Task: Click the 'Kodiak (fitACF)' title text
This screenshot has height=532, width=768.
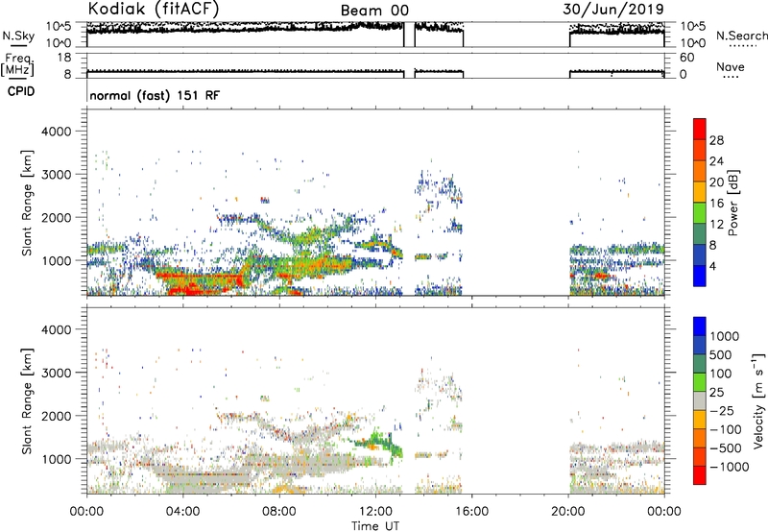Action: point(154,10)
